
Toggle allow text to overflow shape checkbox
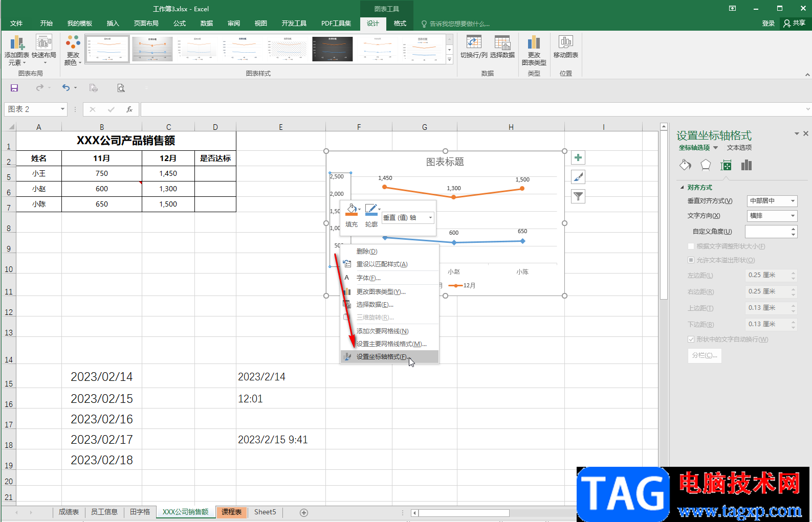tap(691, 260)
